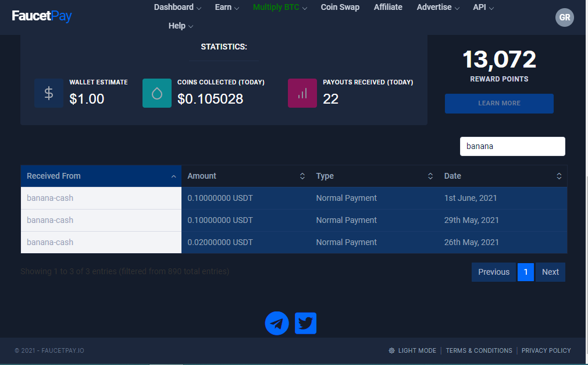Image resolution: width=588 pixels, height=365 pixels.
Task: Select page 1 in pagination
Action: [x=526, y=272]
